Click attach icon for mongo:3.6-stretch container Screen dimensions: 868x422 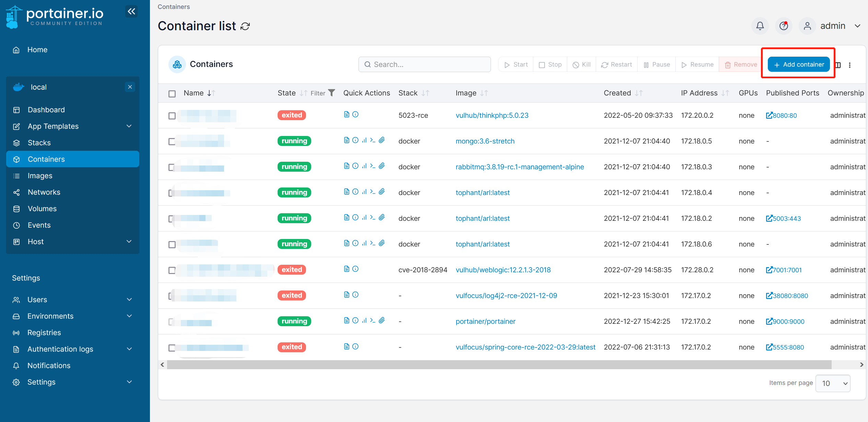click(382, 140)
